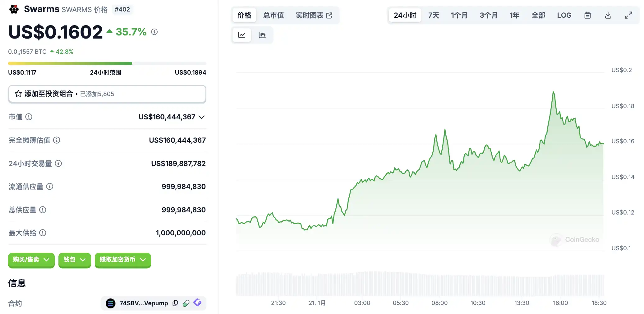Switch to the 价格 chart tab

[244, 15]
